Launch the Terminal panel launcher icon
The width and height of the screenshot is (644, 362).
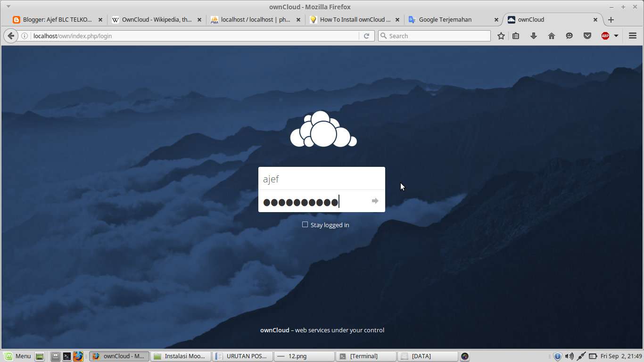tap(67, 356)
